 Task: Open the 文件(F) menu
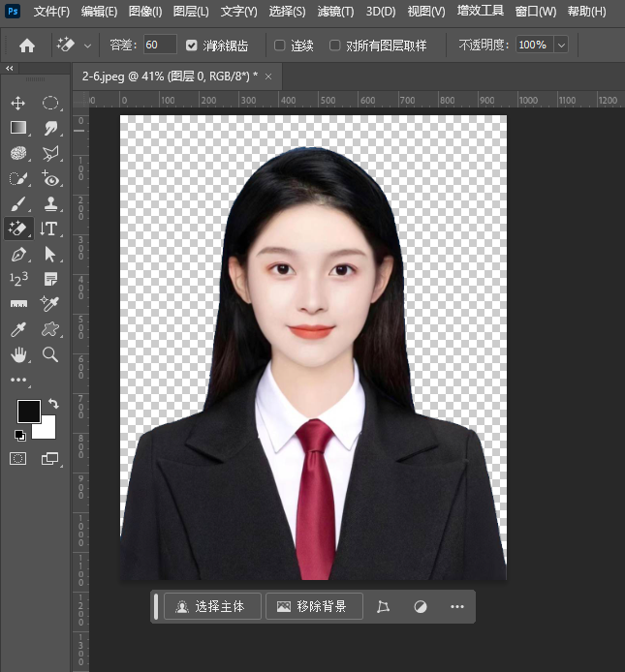[51, 12]
